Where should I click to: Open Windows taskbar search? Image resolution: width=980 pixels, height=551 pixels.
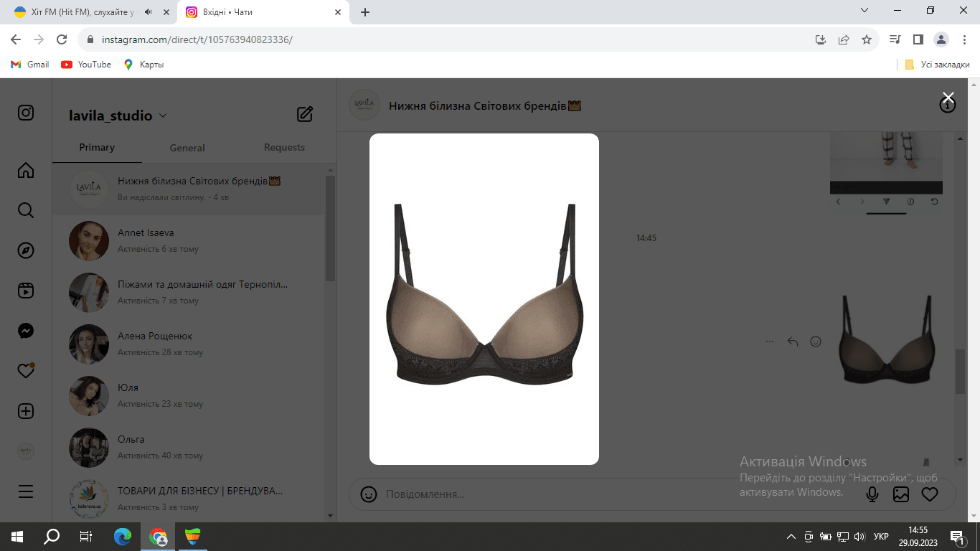(52, 537)
